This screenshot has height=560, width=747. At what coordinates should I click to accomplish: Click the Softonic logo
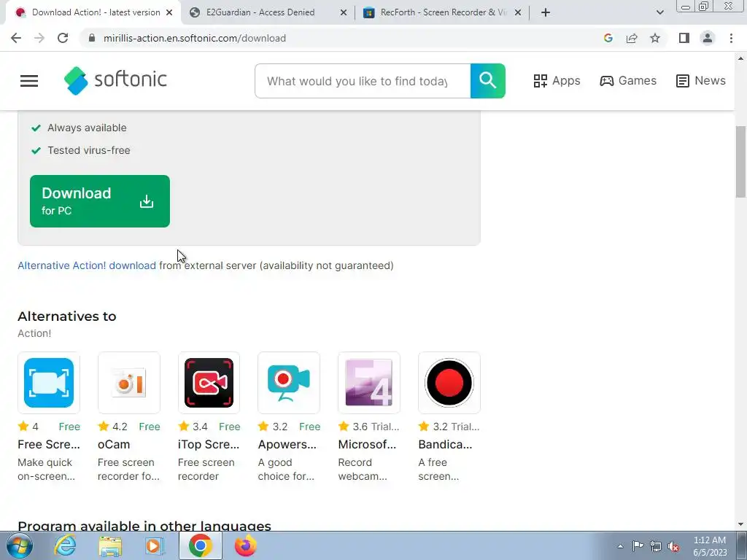coord(115,80)
